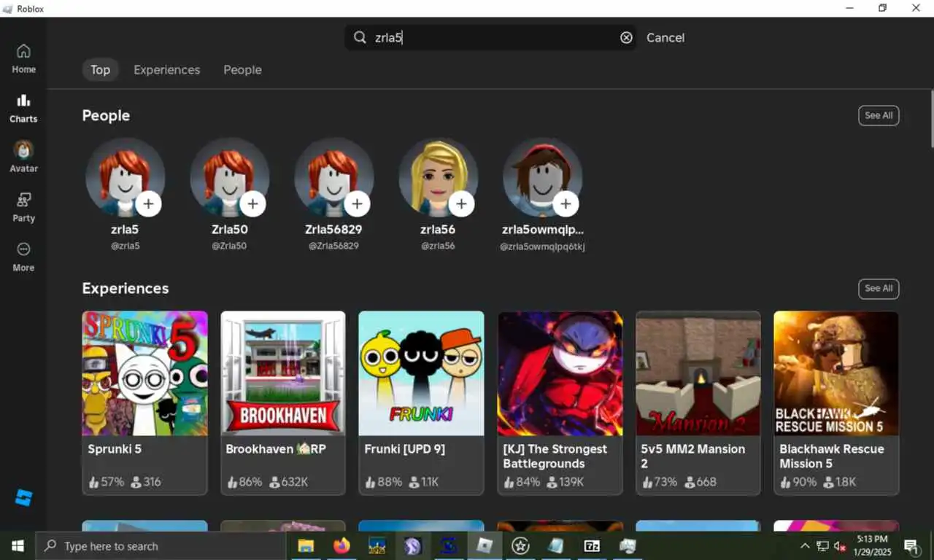
Task: Add Zrla56829 as a friend with plus icon
Action: point(357,203)
